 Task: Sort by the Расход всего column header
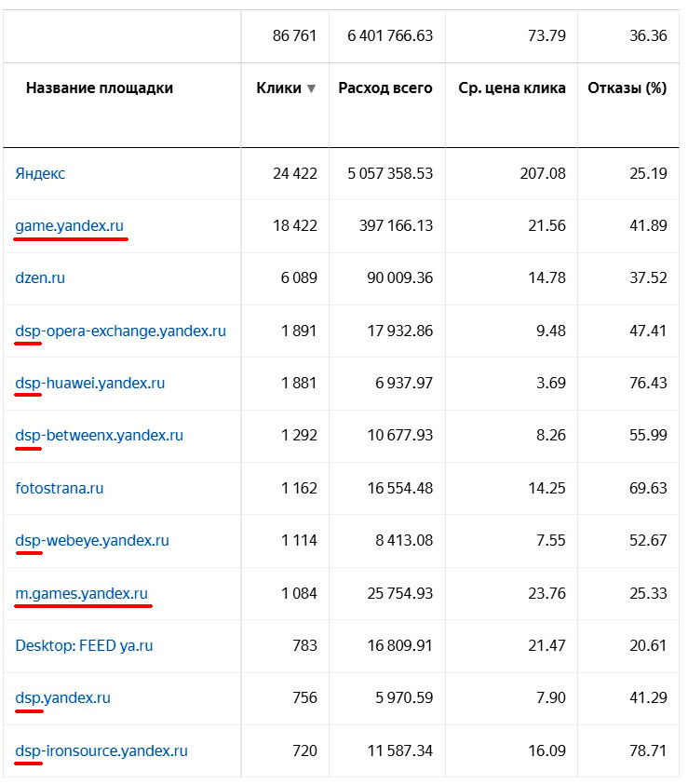click(x=385, y=88)
